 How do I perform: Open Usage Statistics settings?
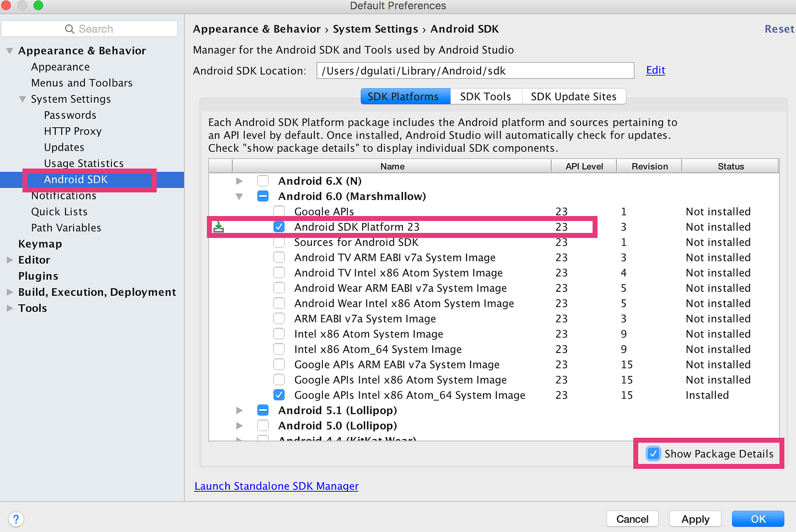coord(84,164)
